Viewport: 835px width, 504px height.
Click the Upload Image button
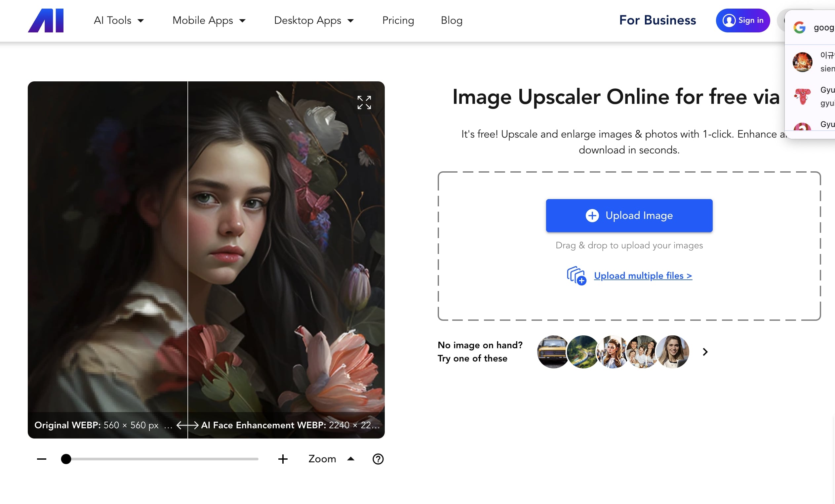[x=629, y=216]
